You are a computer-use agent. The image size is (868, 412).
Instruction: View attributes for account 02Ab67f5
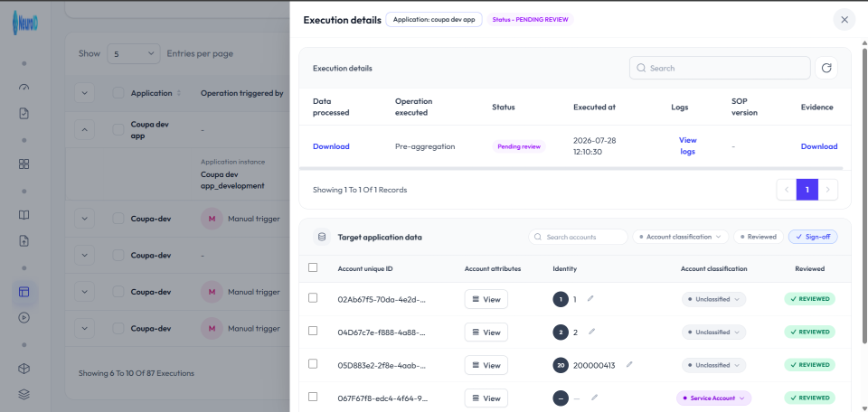coord(486,299)
